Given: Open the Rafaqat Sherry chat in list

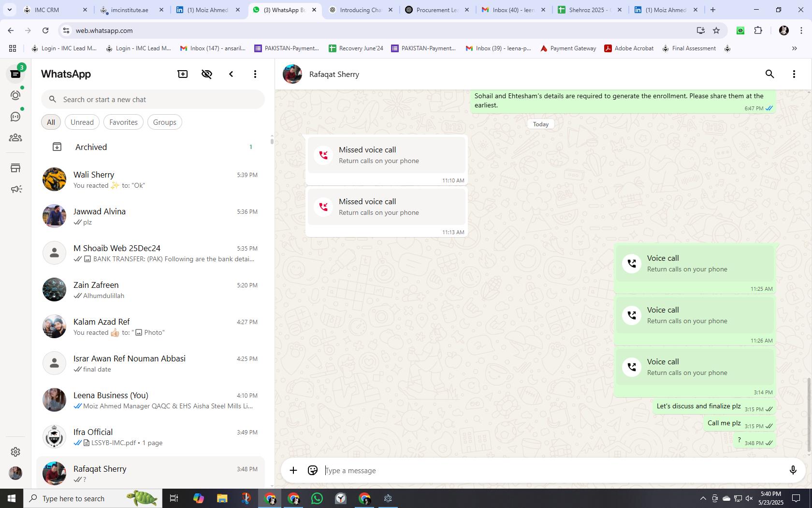Looking at the screenshot, I should point(151,473).
